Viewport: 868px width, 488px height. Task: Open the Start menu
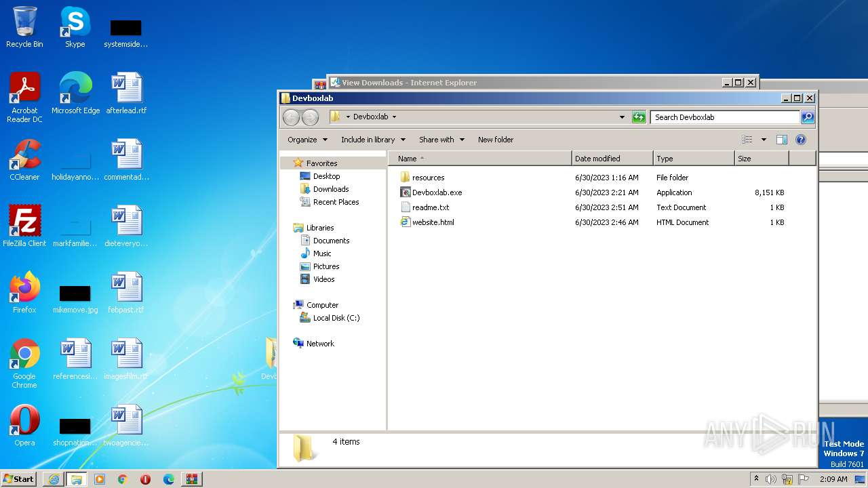tap(19, 479)
